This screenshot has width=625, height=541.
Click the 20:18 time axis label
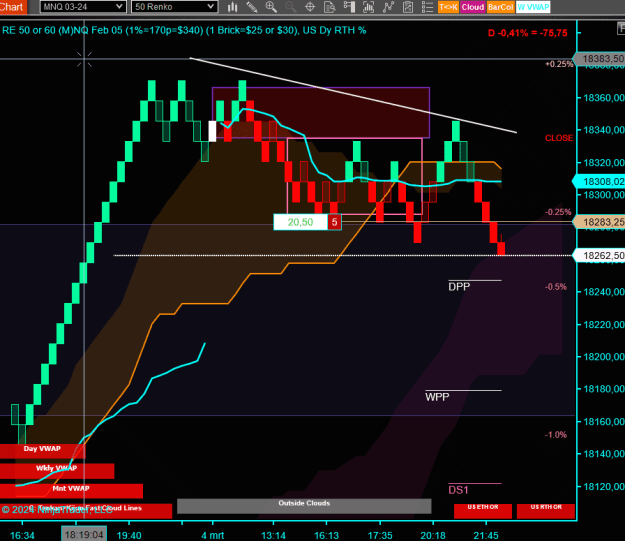[x=433, y=535]
